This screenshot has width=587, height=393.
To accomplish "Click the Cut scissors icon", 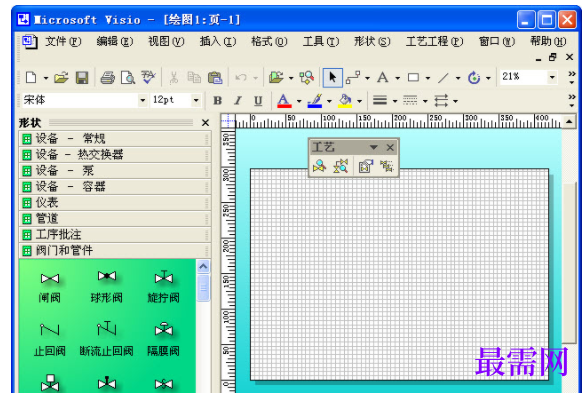I will (174, 78).
